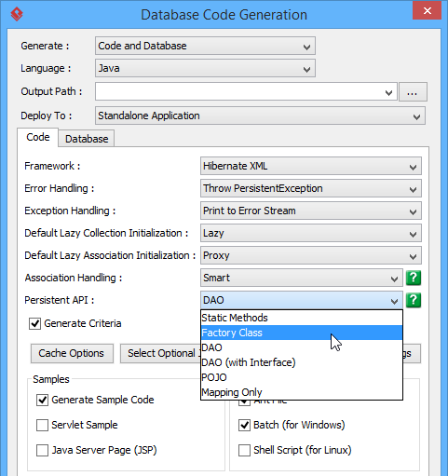Switch to the Code tab

(38, 137)
